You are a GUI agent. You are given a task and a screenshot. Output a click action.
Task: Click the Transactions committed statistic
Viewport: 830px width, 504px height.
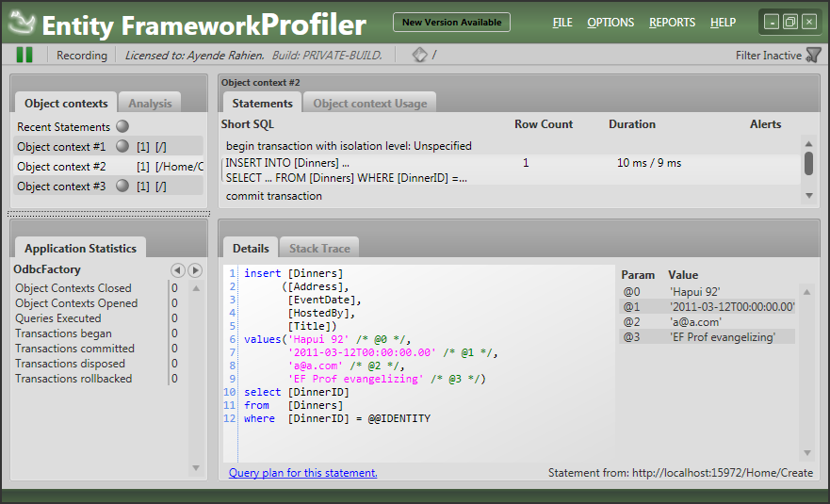coord(74,349)
